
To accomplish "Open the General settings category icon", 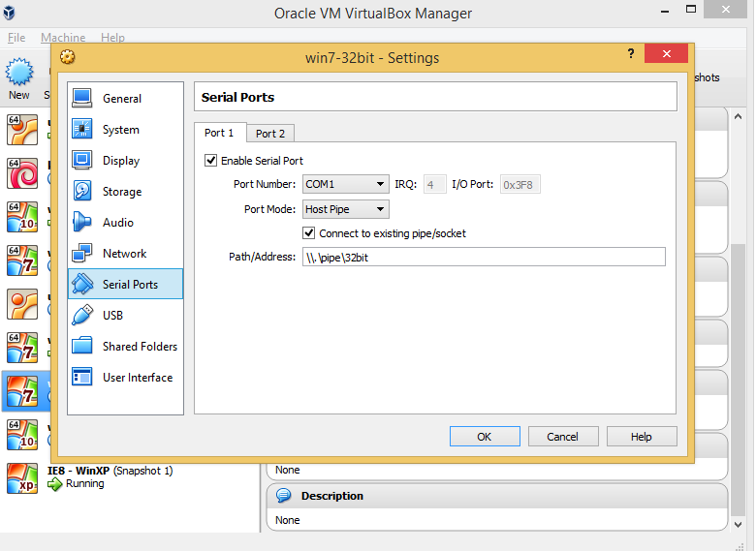I will pyautogui.click(x=82, y=98).
